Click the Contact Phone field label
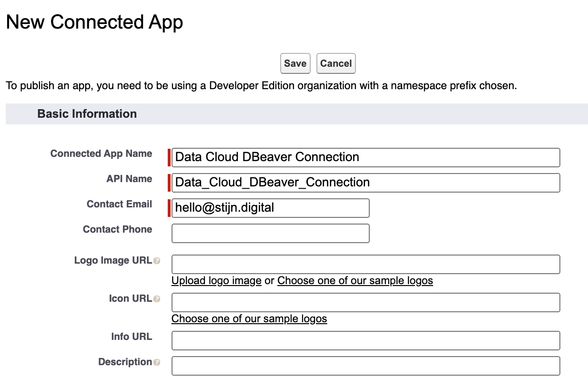 (117, 229)
